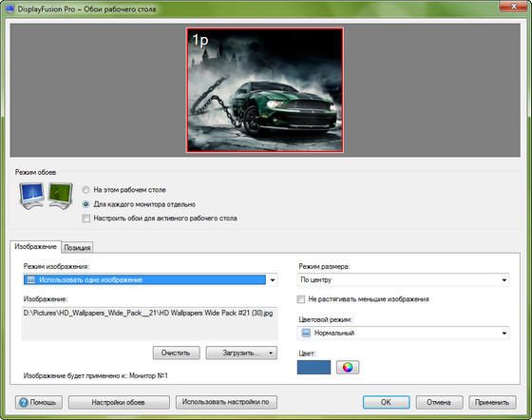Click the blue monitor wallpaper mode icon

(x=32, y=196)
